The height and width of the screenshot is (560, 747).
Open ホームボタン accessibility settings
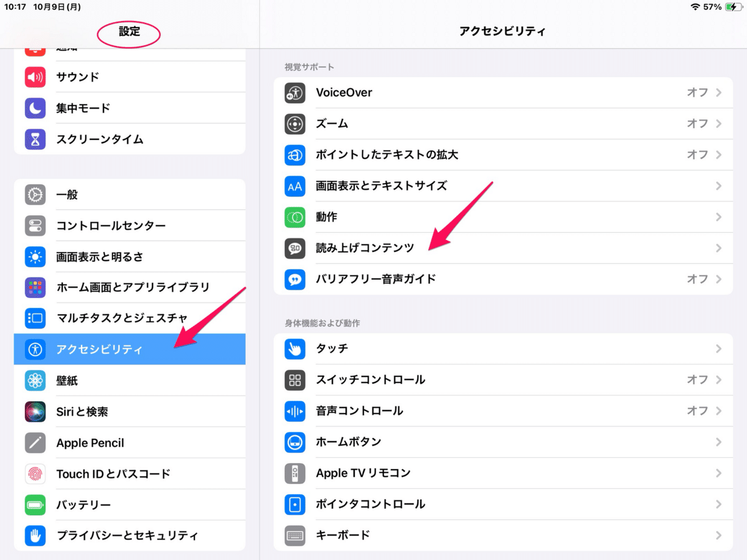coord(503,442)
